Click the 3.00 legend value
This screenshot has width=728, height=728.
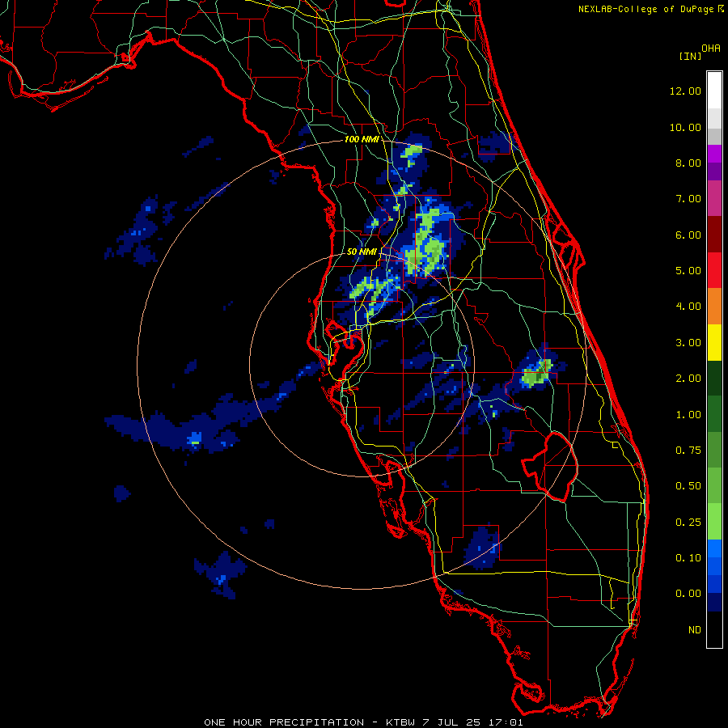point(688,343)
